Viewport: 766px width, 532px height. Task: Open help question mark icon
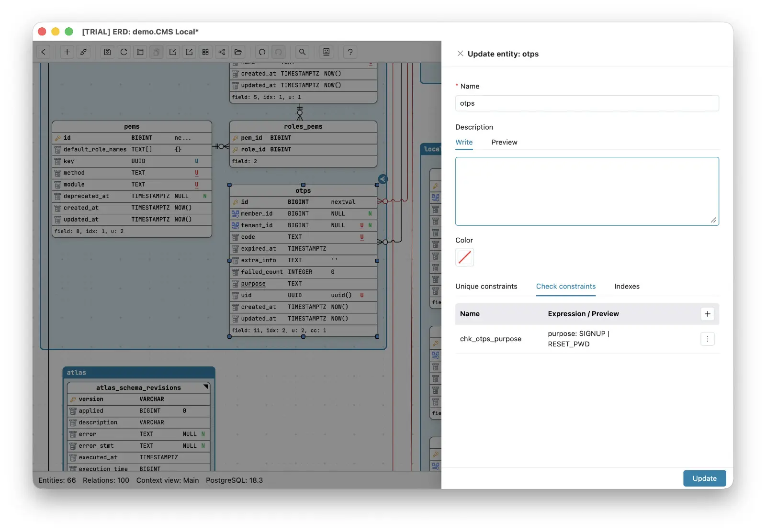tap(350, 52)
